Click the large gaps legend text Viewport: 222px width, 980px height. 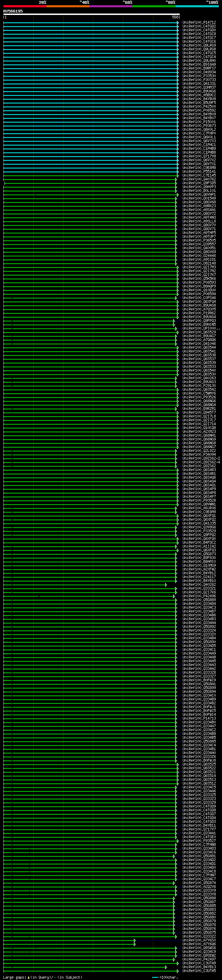click(x=43, y=977)
